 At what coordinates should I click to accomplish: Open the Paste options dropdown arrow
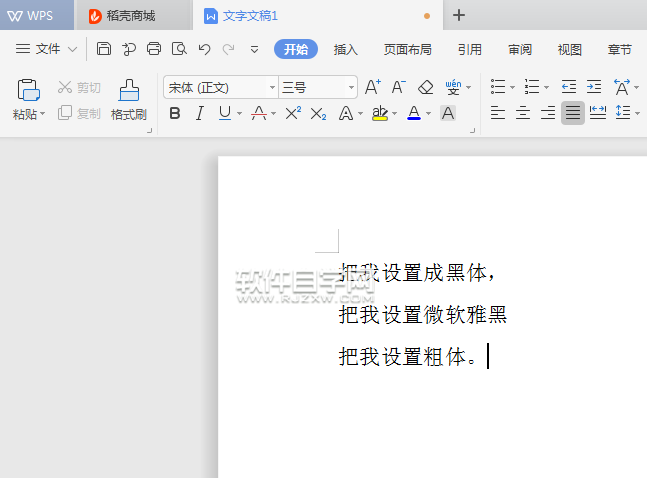43,114
